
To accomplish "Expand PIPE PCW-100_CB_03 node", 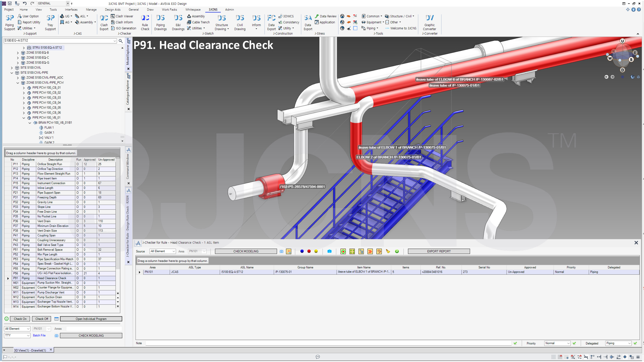I will pos(24,98).
